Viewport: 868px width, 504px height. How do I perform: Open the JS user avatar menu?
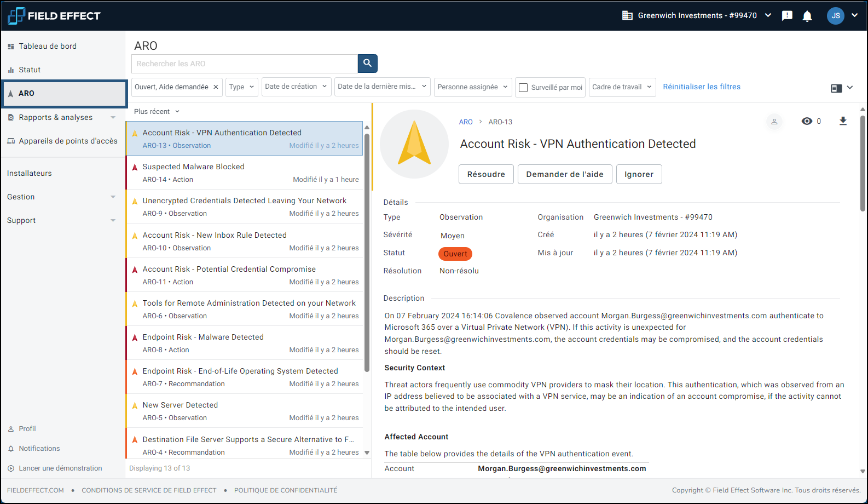pyautogui.click(x=836, y=15)
